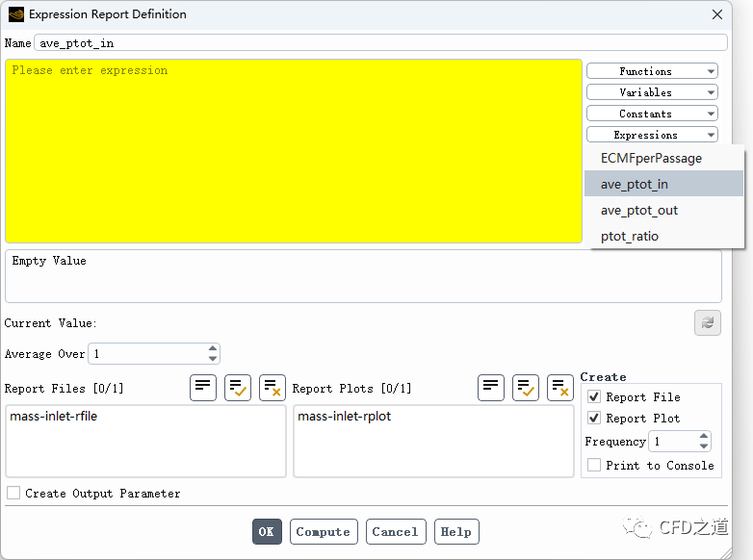Increase the Frequency value
The width and height of the screenshot is (753, 560).
click(x=704, y=436)
